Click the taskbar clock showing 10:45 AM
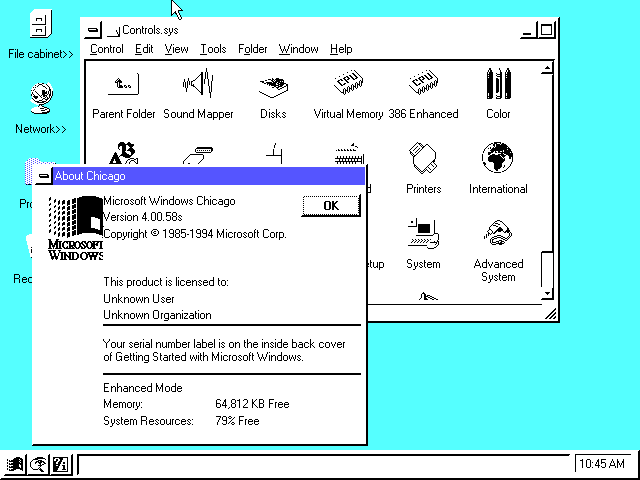 (x=602, y=464)
